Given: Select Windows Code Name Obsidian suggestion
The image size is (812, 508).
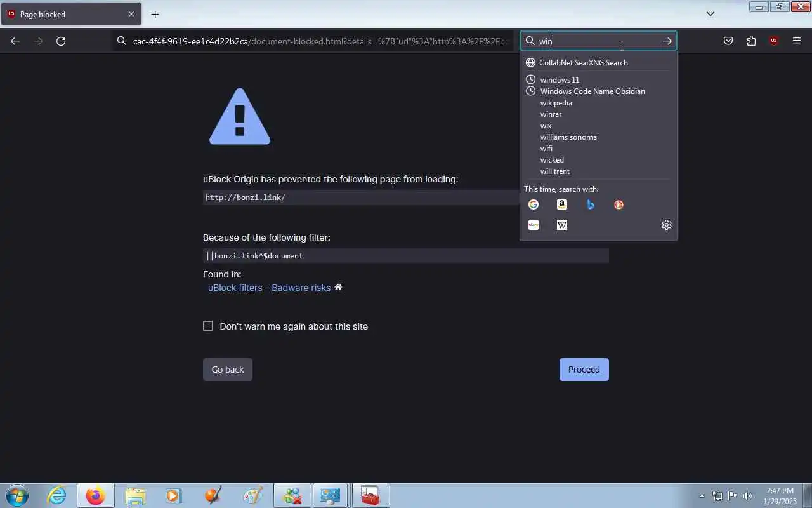Looking at the screenshot, I should pyautogui.click(x=598, y=91).
